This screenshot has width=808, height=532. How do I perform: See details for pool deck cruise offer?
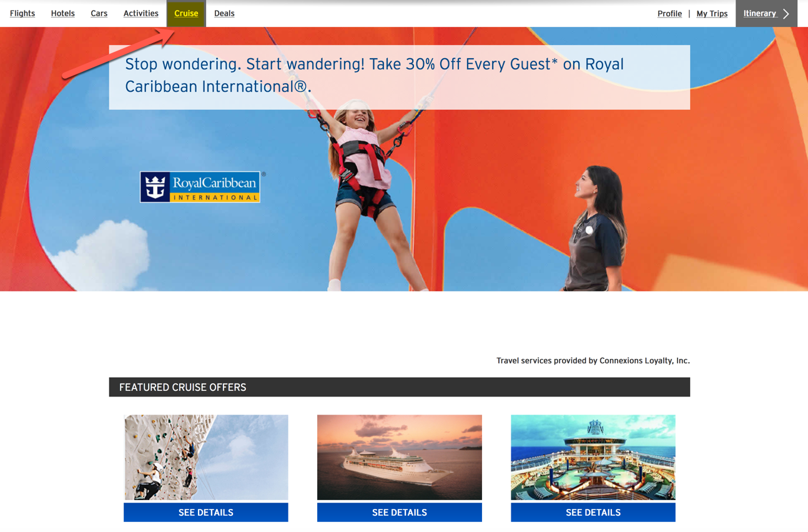(x=593, y=512)
